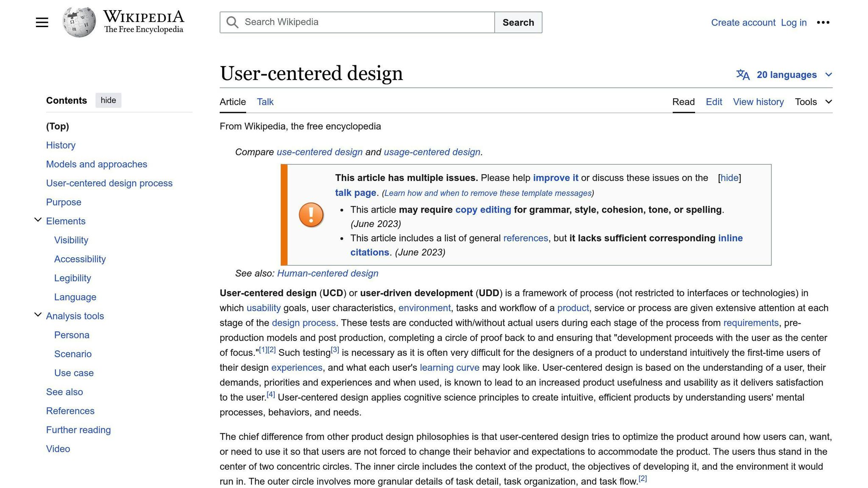The width and height of the screenshot is (868, 488).
Task: Open the inline citations link
Action: pyautogui.click(x=547, y=245)
